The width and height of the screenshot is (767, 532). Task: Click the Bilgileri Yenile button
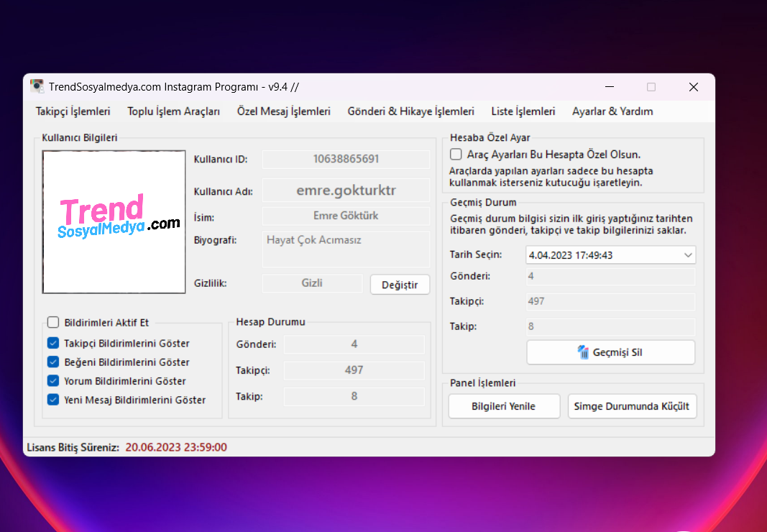click(x=503, y=406)
